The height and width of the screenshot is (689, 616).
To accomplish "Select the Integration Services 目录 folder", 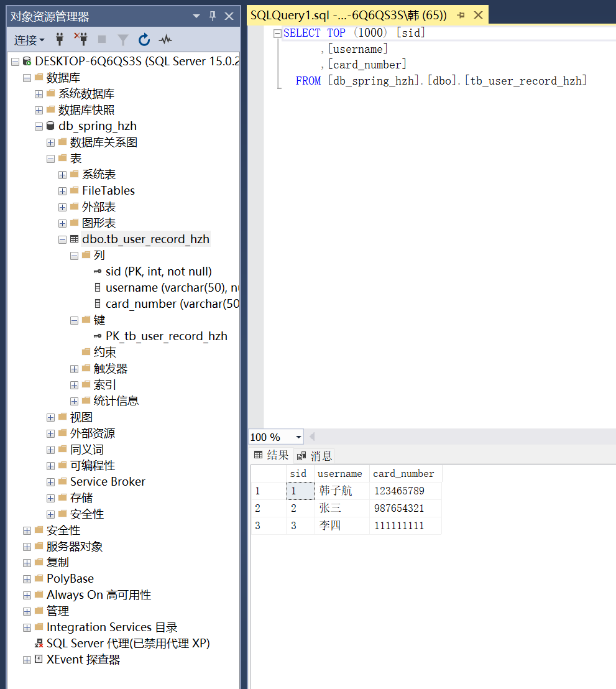I will pyautogui.click(x=112, y=627).
